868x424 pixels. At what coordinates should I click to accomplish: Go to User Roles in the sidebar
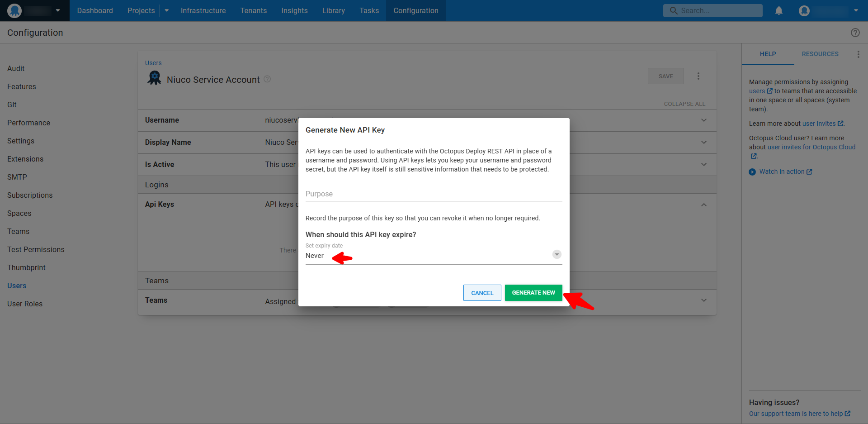tap(25, 304)
